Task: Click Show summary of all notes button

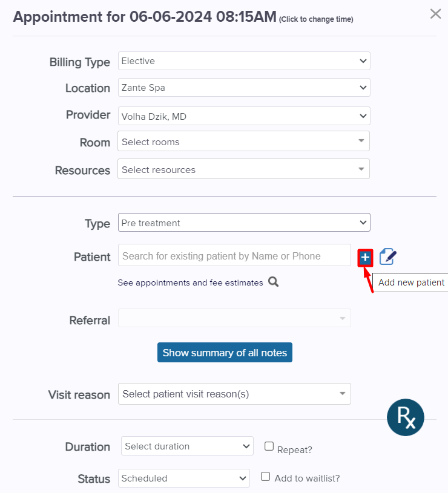Action: pos(225,353)
